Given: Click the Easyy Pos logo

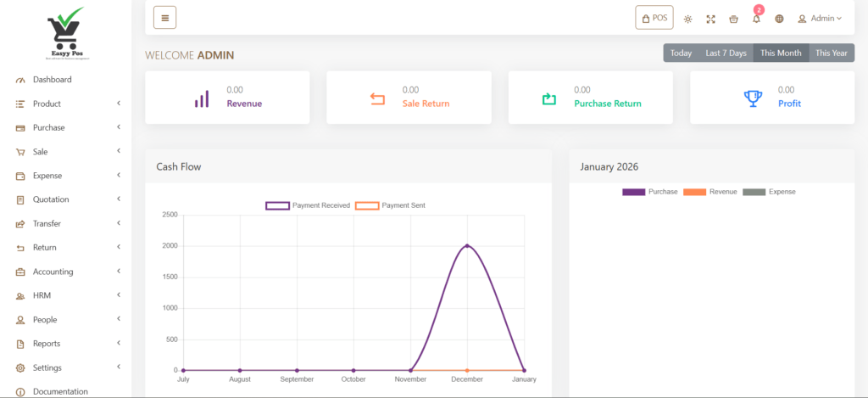Looking at the screenshot, I should click(66, 33).
